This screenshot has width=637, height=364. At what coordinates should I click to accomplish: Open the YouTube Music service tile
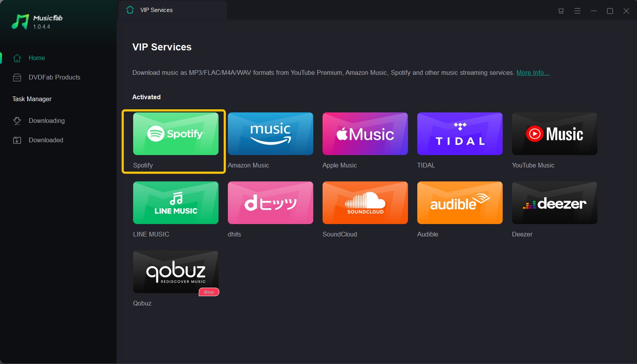(555, 134)
